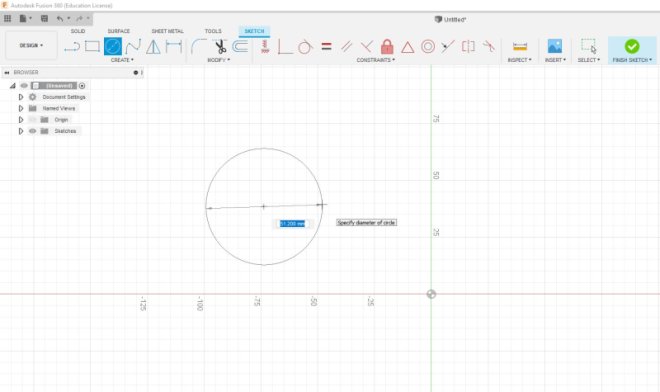Switch to the Sketch tab
Image resolution: width=660 pixels, height=392 pixels.
pyautogui.click(x=254, y=31)
